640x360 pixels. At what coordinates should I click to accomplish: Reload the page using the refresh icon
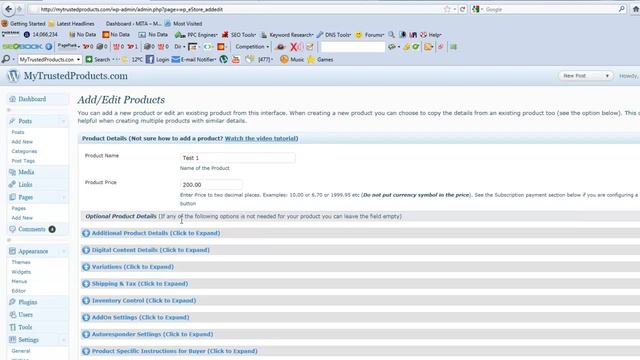click(x=462, y=9)
